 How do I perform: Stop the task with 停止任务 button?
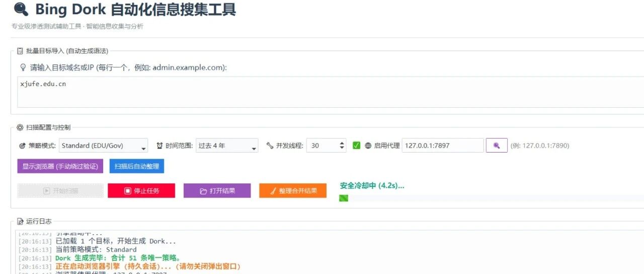pyautogui.click(x=141, y=191)
